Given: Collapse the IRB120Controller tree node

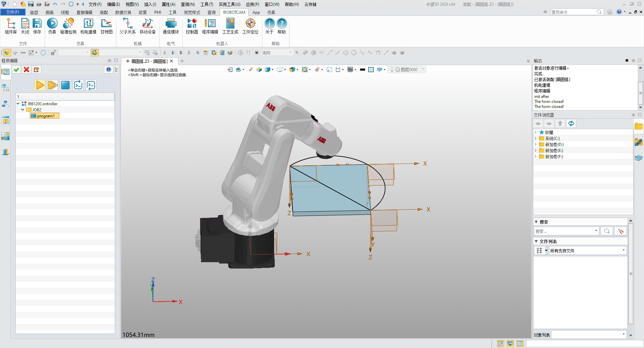Looking at the screenshot, I should [18, 104].
